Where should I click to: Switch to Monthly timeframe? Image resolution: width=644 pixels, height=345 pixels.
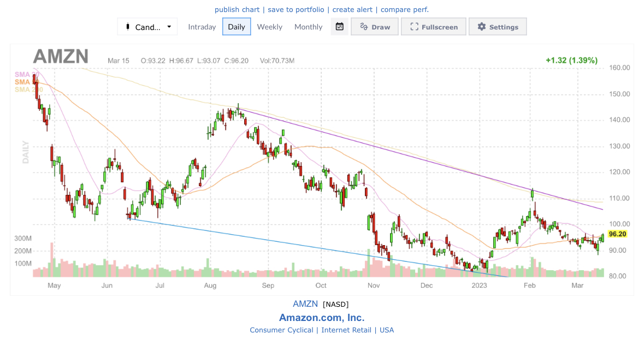[309, 27]
